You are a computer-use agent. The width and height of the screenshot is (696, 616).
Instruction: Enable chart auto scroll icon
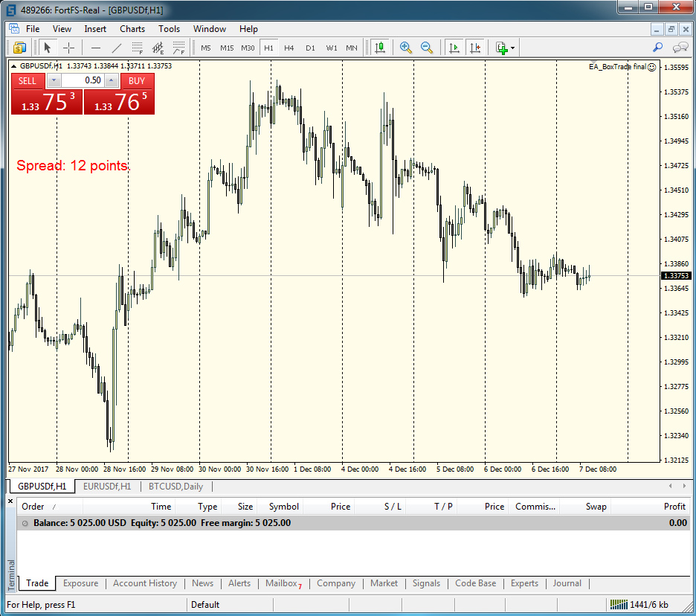(454, 48)
